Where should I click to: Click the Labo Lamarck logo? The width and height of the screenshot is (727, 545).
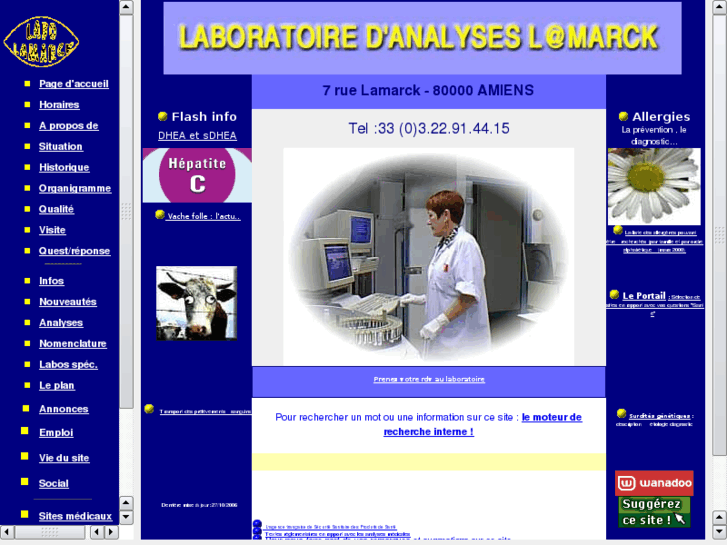point(41,41)
